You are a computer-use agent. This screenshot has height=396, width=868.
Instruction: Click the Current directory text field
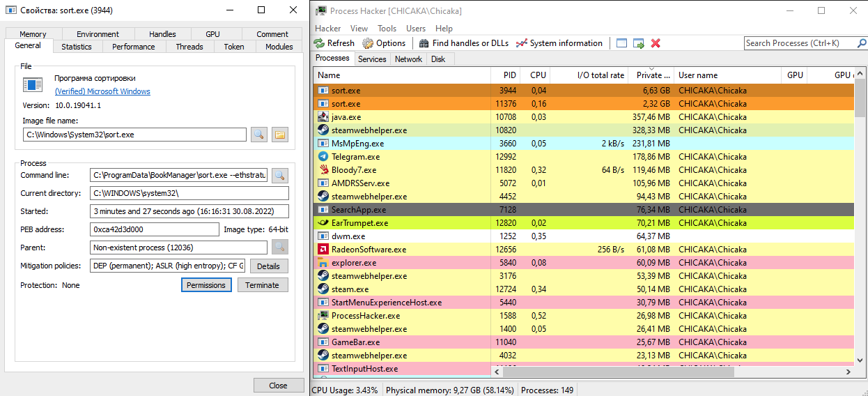point(189,193)
